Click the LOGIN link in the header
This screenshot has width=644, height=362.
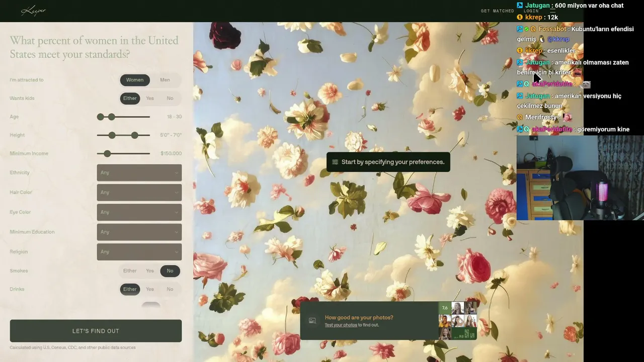pos(531,11)
